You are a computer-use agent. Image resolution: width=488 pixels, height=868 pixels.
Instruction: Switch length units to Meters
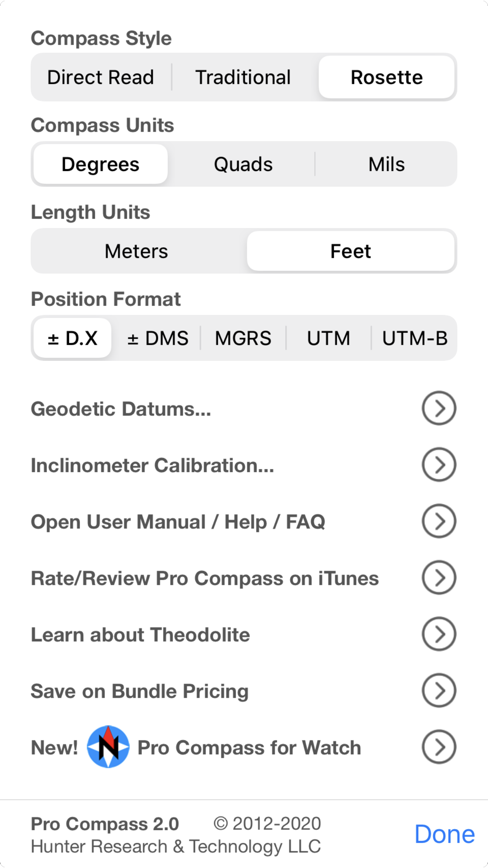point(136,251)
